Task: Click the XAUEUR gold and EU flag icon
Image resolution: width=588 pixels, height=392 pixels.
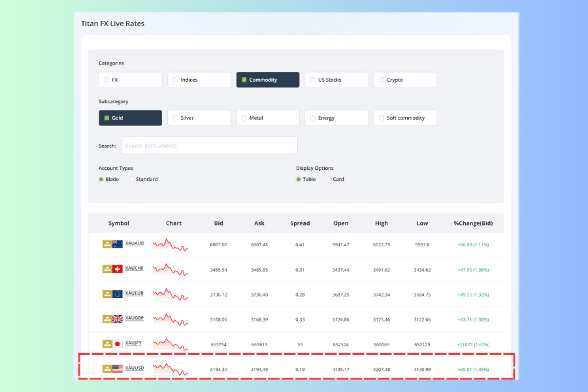Action: (112, 294)
